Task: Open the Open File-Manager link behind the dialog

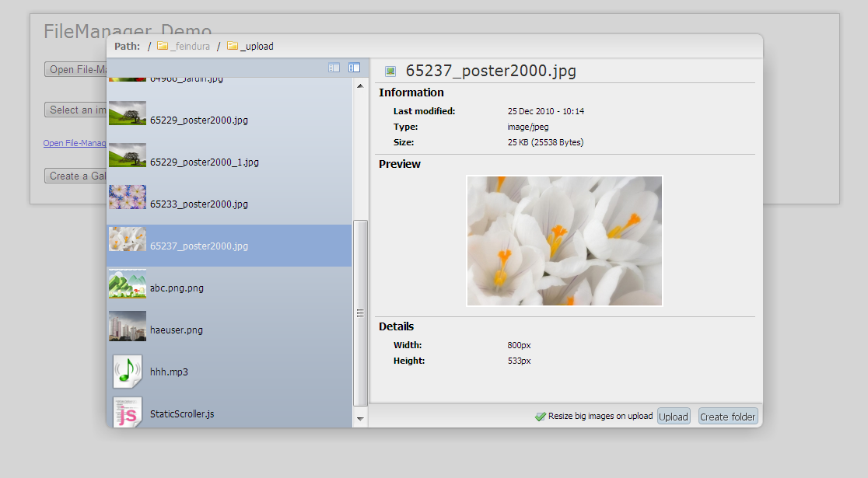Action: (x=75, y=145)
